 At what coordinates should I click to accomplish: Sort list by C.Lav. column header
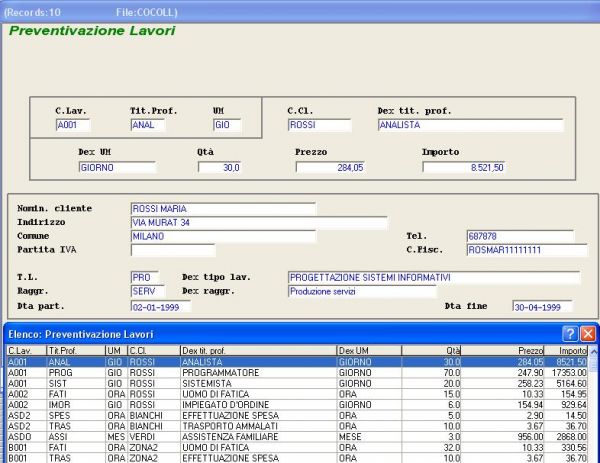pos(26,351)
